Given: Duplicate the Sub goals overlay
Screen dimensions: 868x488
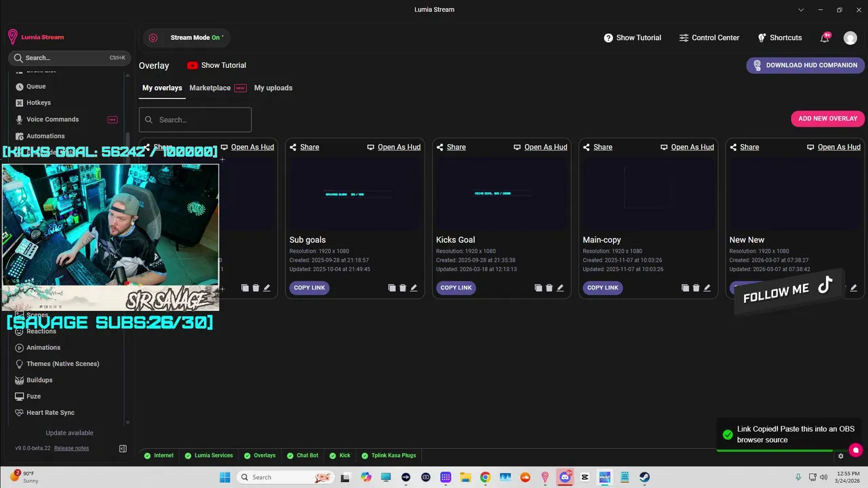Looking at the screenshot, I should [392, 288].
